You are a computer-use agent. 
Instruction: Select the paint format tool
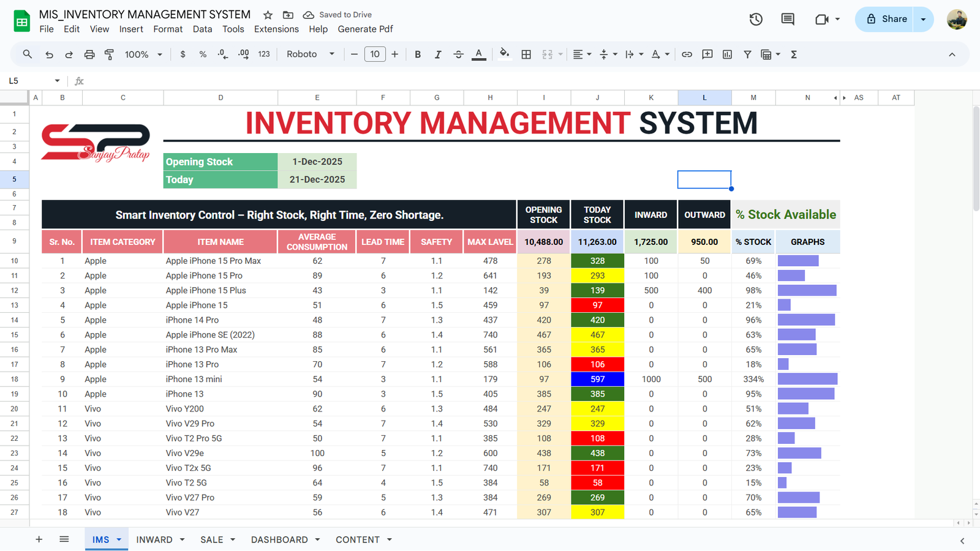click(x=109, y=54)
